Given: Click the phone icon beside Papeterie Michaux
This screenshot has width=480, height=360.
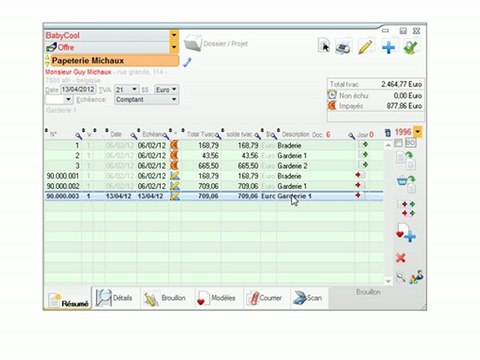Looking at the screenshot, I should pos(187,62).
